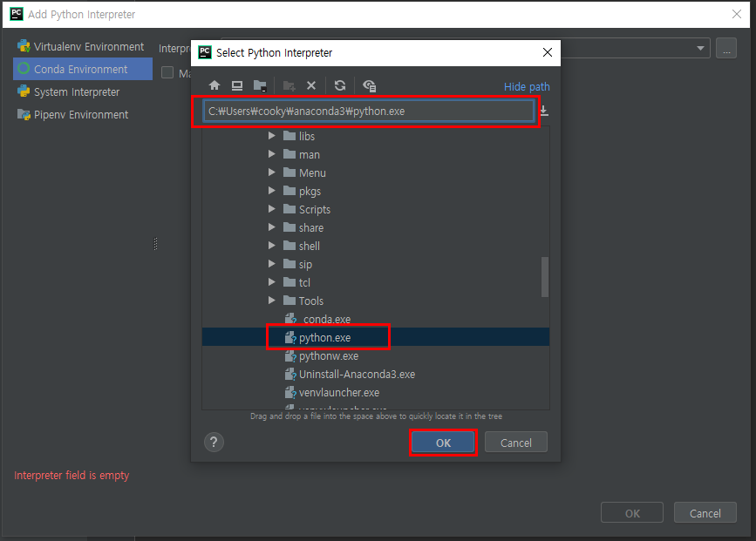Select Uninstall-Anaconda3.exe in the tree
The width and height of the screenshot is (756, 541).
click(x=376, y=374)
